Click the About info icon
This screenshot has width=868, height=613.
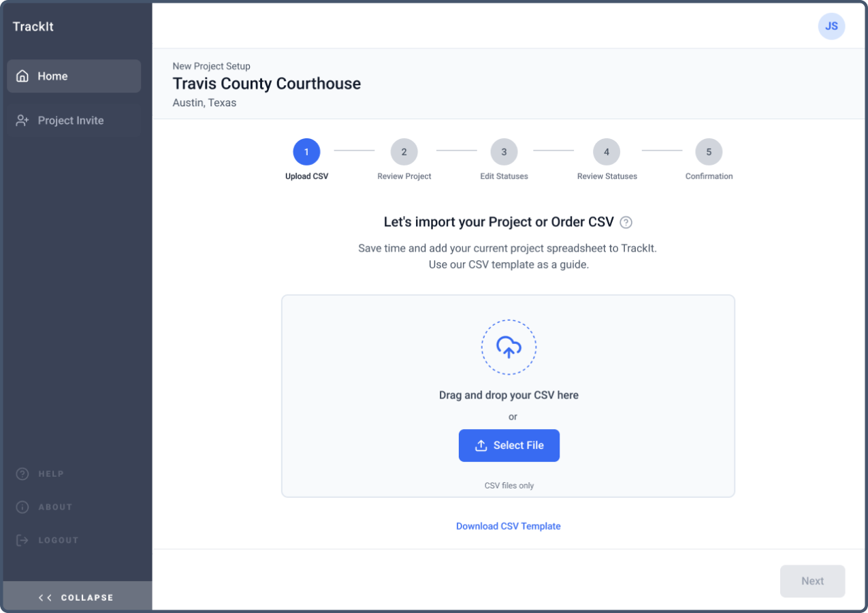coord(22,507)
